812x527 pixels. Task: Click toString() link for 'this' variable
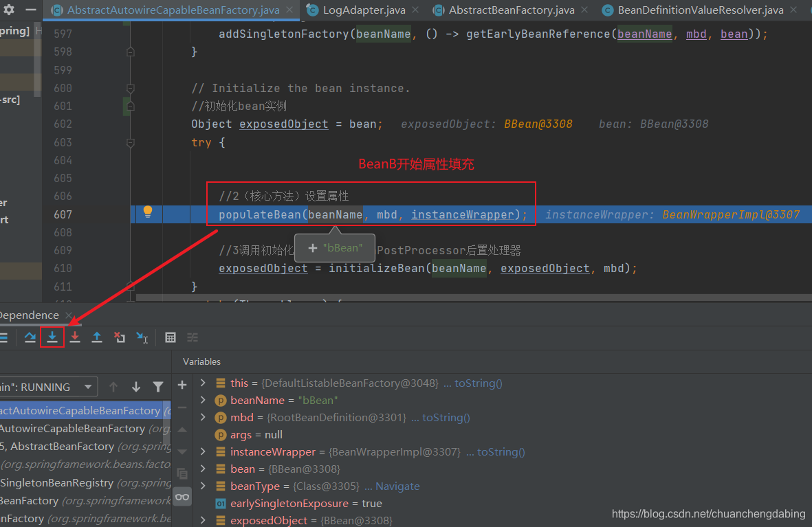(478, 383)
